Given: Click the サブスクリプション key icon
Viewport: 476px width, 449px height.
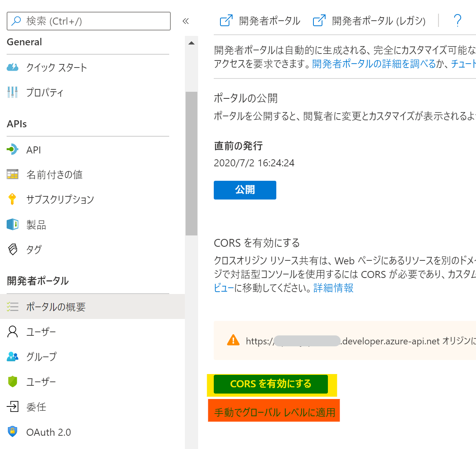Looking at the screenshot, I should [13, 199].
